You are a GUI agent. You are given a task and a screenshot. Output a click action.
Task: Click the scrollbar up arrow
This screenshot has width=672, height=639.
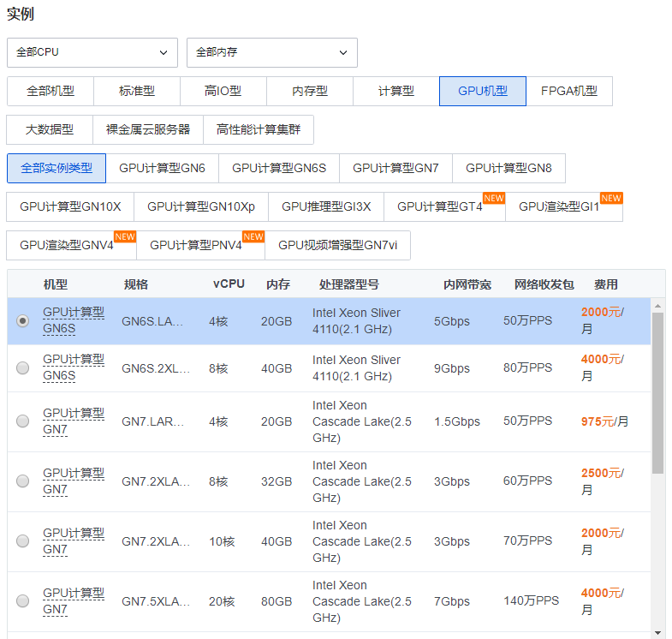[x=657, y=304]
